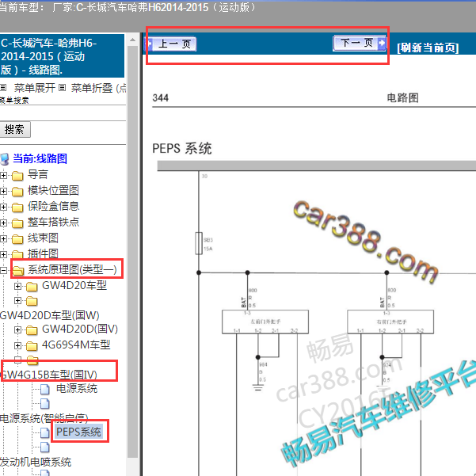Select GW4D20车型 tree item
This screenshot has width=476, height=476.
click(x=74, y=285)
